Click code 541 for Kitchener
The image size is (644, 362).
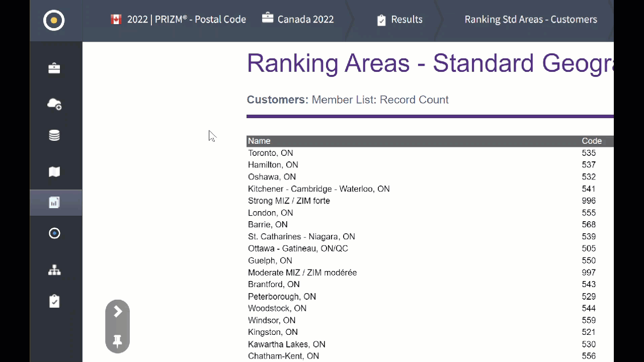[589, 189]
